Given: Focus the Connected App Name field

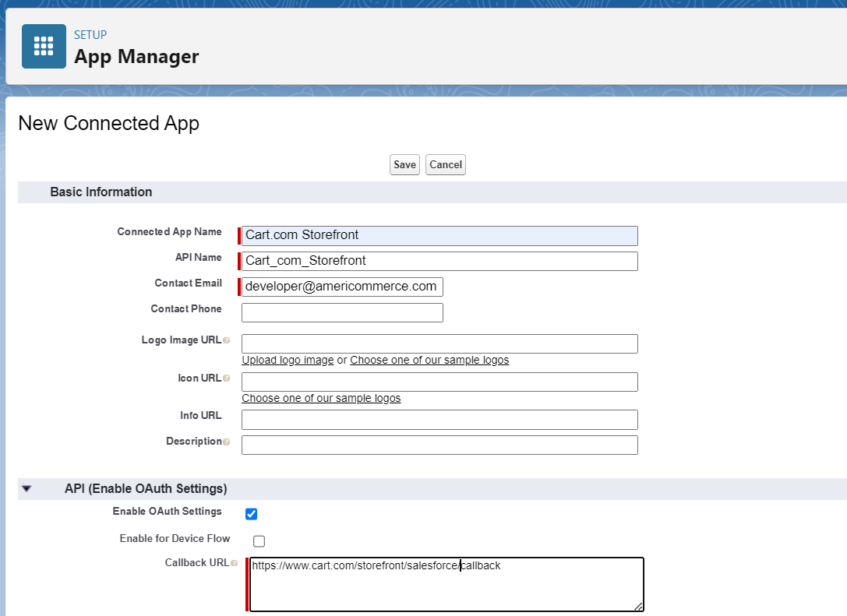Looking at the screenshot, I should point(439,236).
